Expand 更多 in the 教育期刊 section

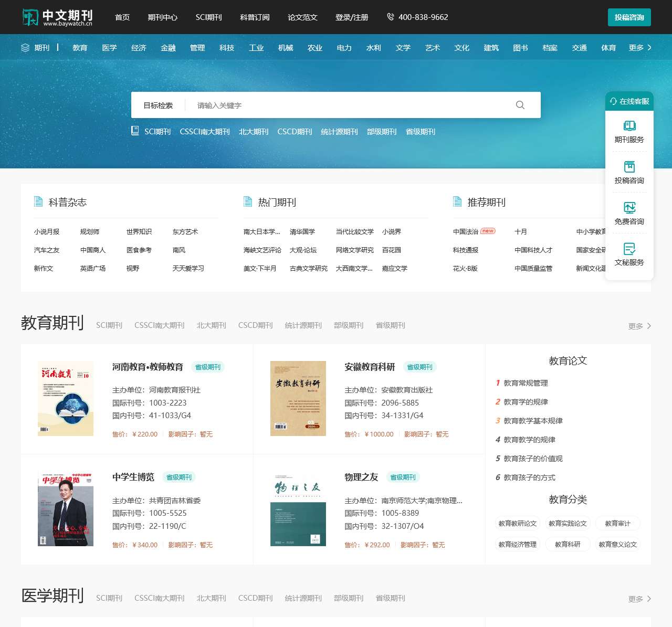click(639, 326)
